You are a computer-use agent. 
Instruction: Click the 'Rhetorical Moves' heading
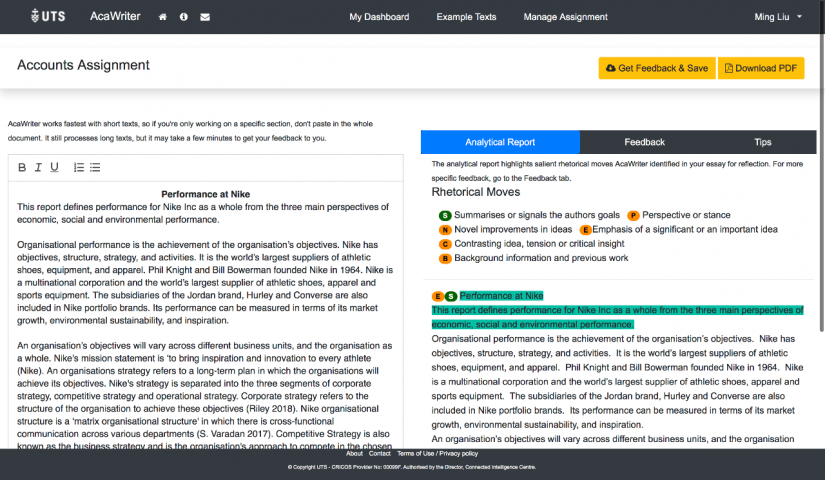476,192
